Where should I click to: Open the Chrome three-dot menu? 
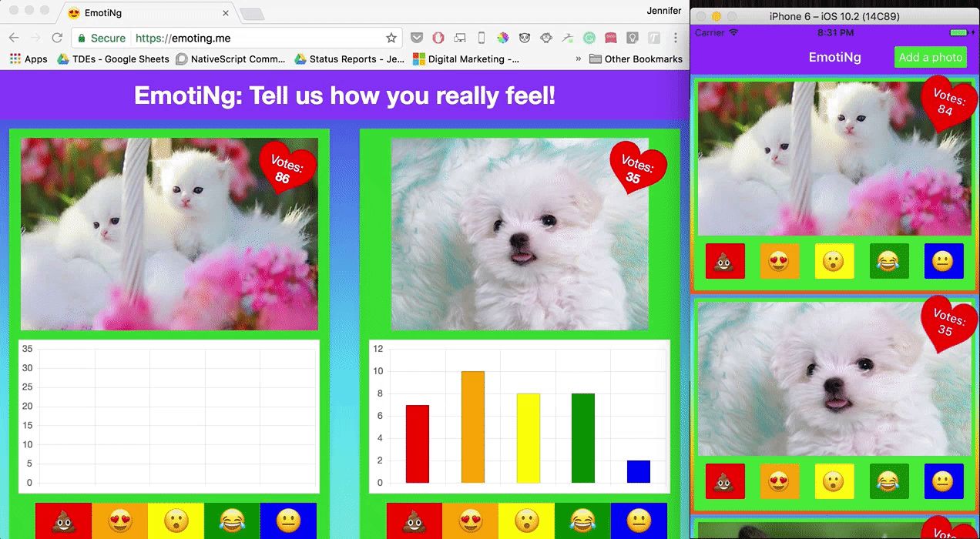pos(676,38)
